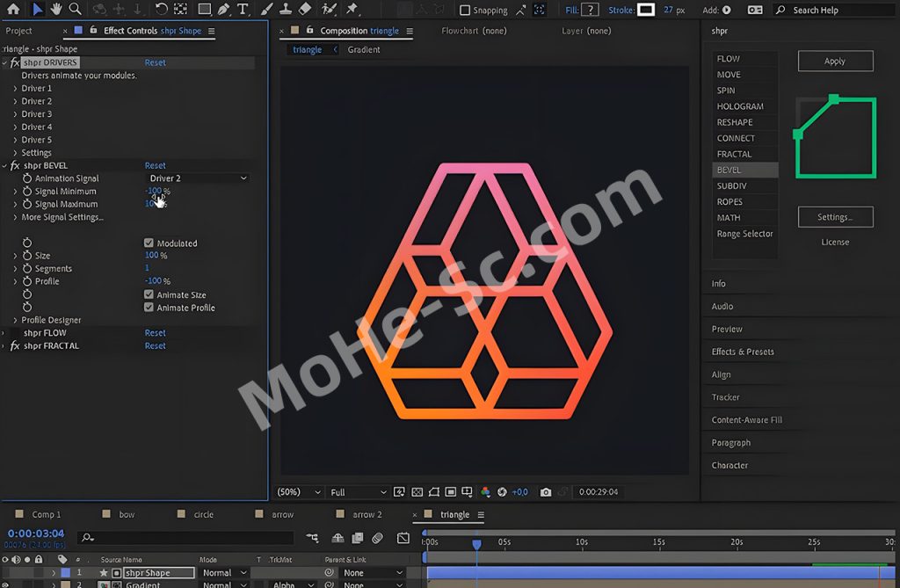Expand the Profile Designer section

pyautogui.click(x=15, y=321)
